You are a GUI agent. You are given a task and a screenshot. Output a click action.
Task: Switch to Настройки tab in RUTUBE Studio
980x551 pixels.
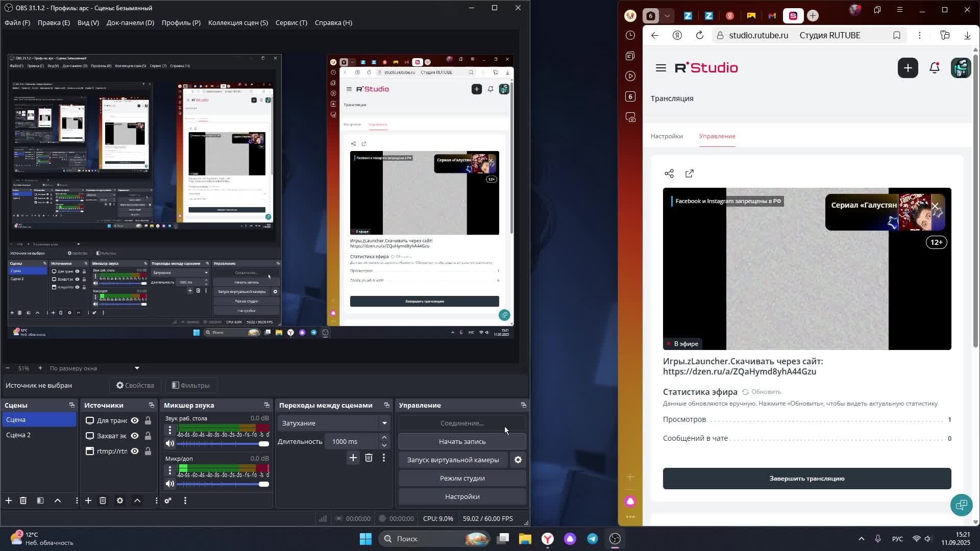click(666, 136)
